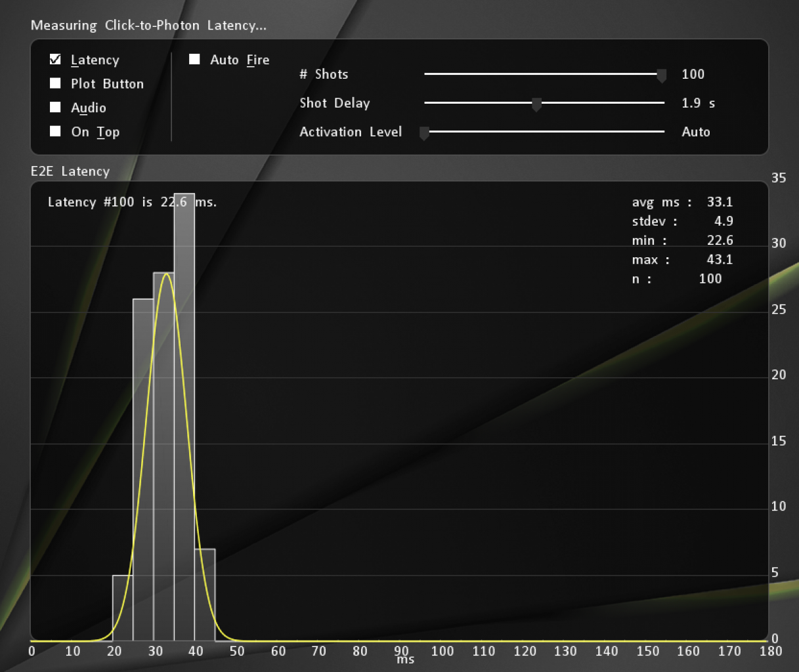Click the Shot Delay slider handle
The image size is (799, 672).
(536, 104)
